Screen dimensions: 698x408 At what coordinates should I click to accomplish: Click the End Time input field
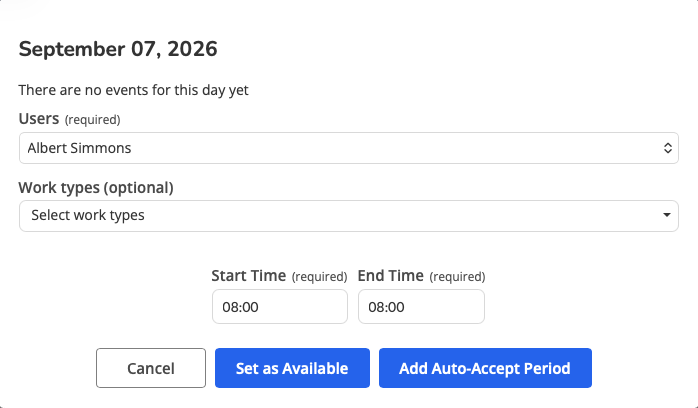coord(421,307)
